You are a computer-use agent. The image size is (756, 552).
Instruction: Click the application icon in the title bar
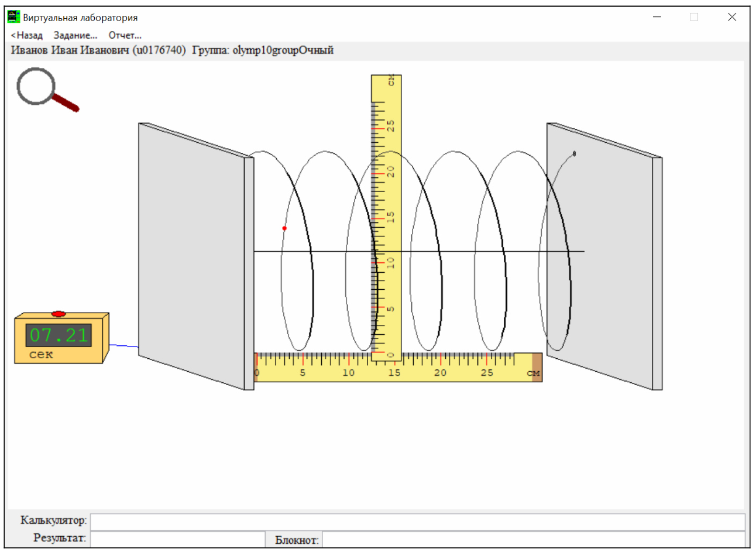[13, 17]
